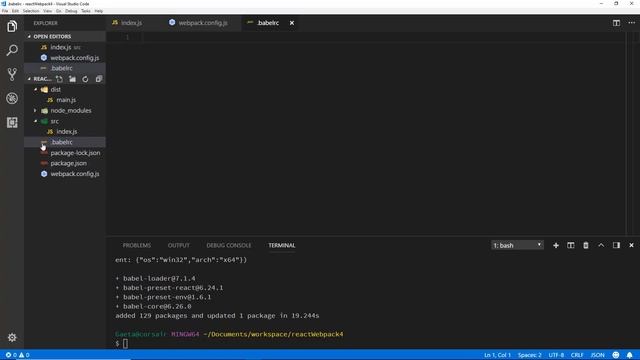
Task: Change indentation via Spaces: 2
Action: (529, 355)
